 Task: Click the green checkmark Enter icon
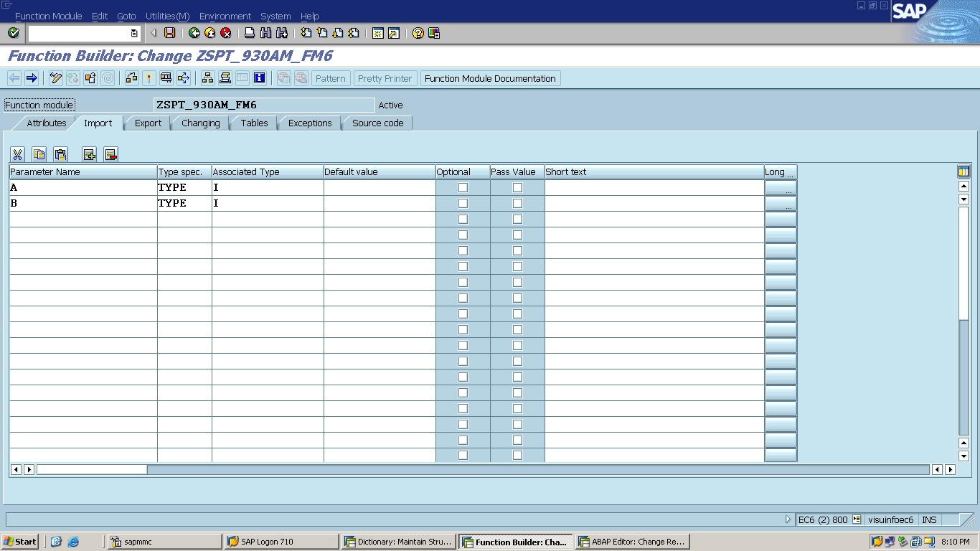pyautogui.click(x=13, y=33)
